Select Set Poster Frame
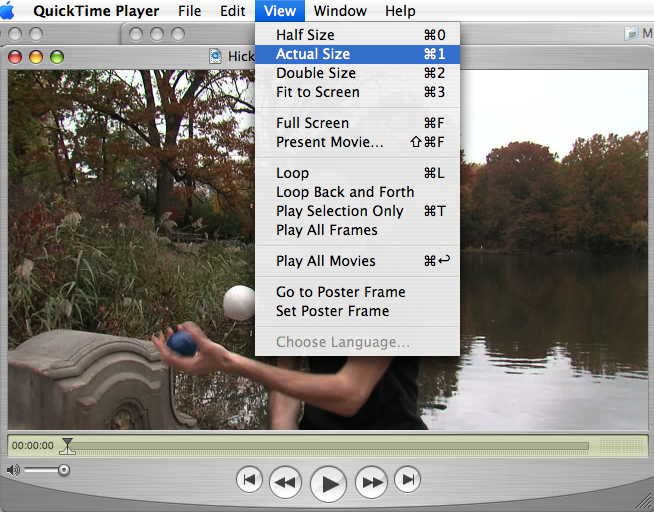Screen dimensions: 654x512 (357, 311)
